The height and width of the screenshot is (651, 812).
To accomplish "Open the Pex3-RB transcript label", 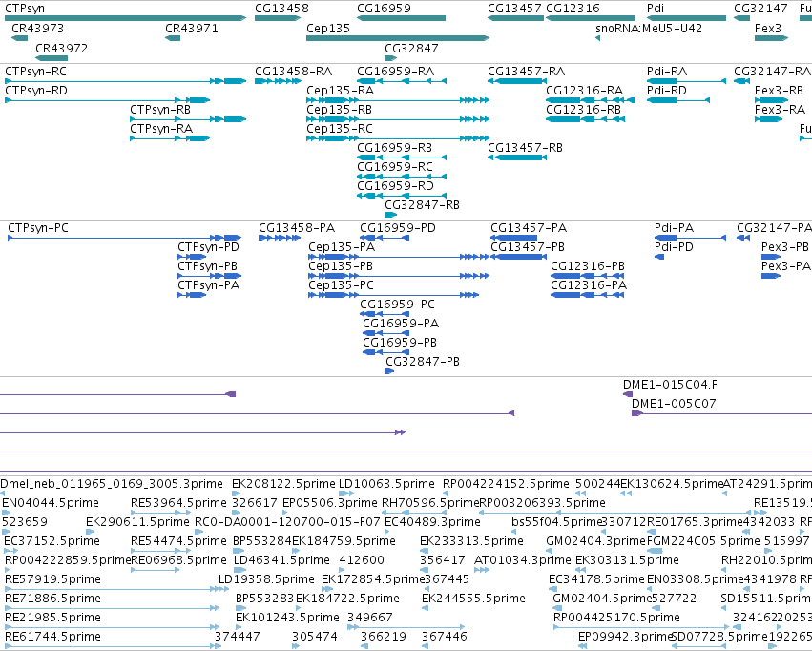I will [779, 91].
